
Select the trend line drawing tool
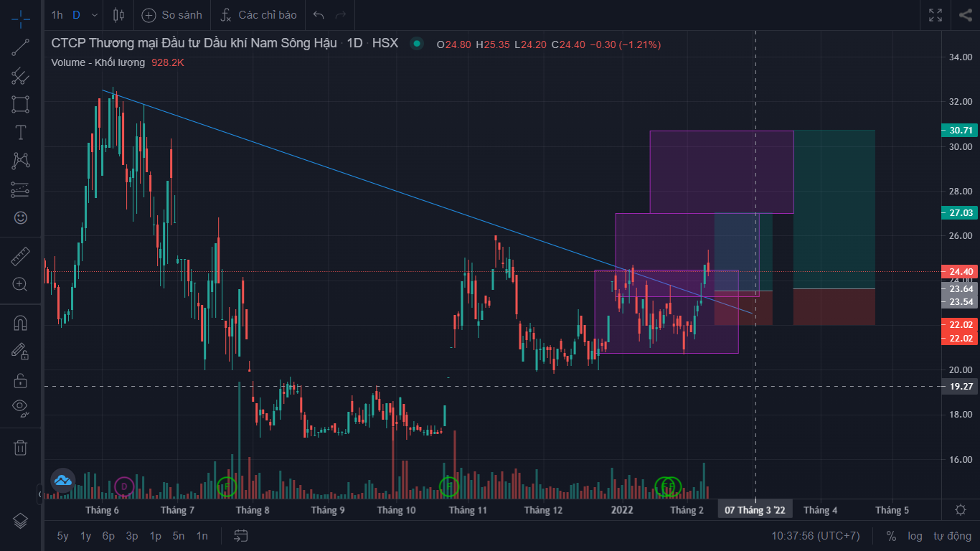(21, 47)
